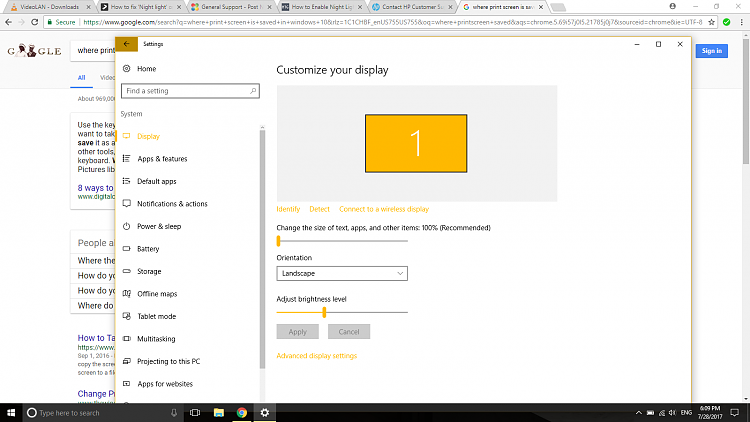Open Home gear icon in Settings
750x422 pixels.
[x=126, y=68]
